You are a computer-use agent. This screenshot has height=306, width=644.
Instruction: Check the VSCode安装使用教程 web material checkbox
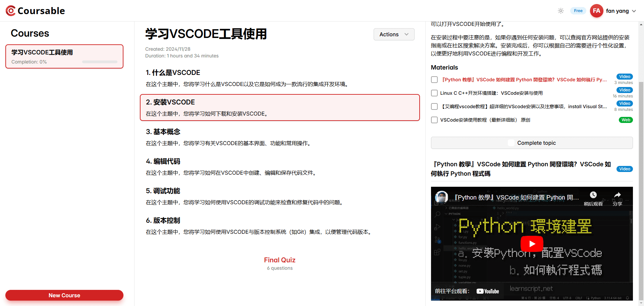[434, 120]
